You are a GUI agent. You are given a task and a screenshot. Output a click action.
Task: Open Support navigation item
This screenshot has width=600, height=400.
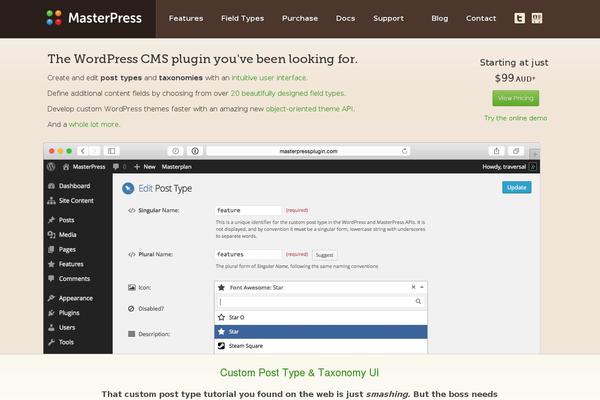coord(388,18)
